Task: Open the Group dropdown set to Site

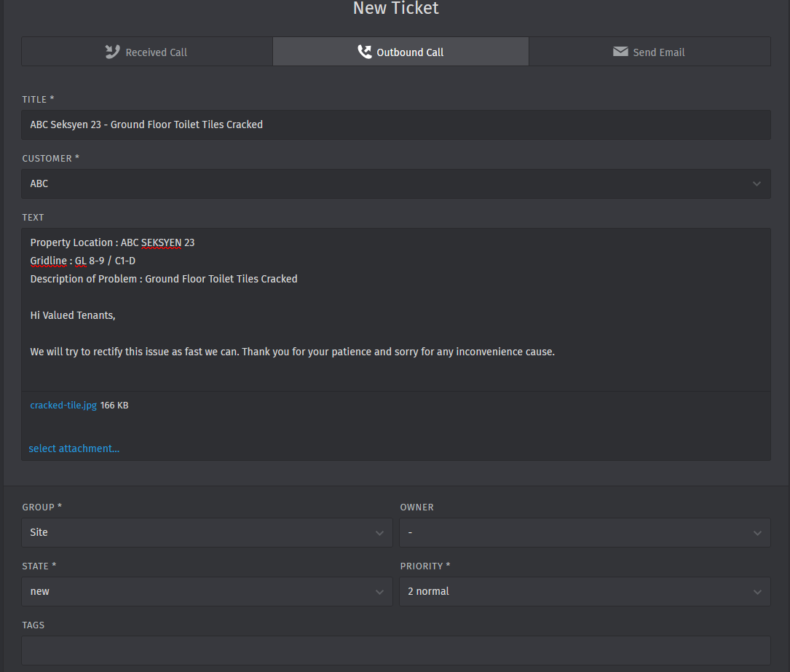Action: 207,532
